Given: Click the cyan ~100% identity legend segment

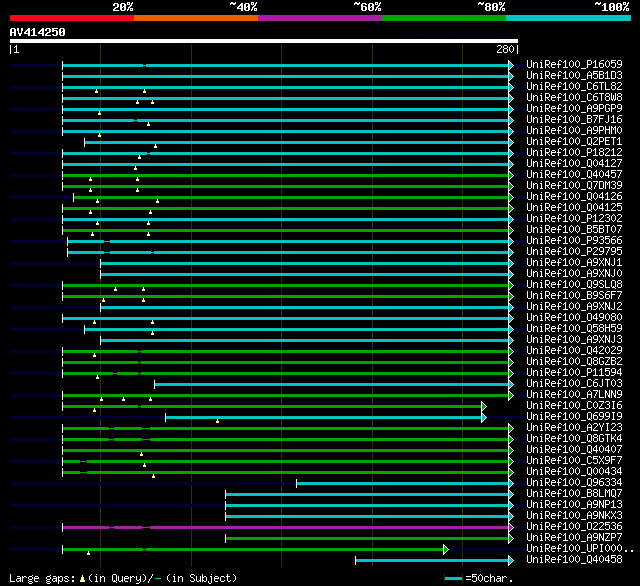Looking at the screenshot, I should click(569, 18).
